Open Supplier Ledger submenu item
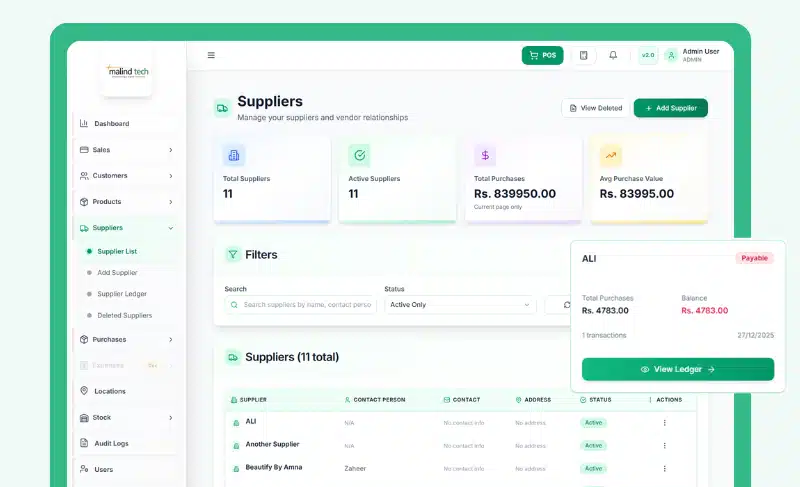Screen dimensions: 800x487 click(x=122, y=294)
